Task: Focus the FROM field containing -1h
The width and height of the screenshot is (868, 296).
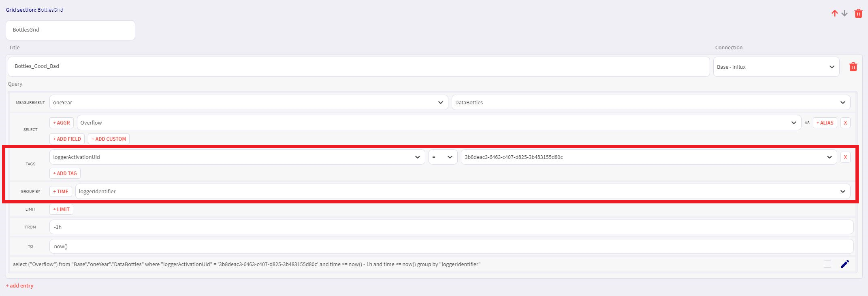Action: tap(451, 227)
